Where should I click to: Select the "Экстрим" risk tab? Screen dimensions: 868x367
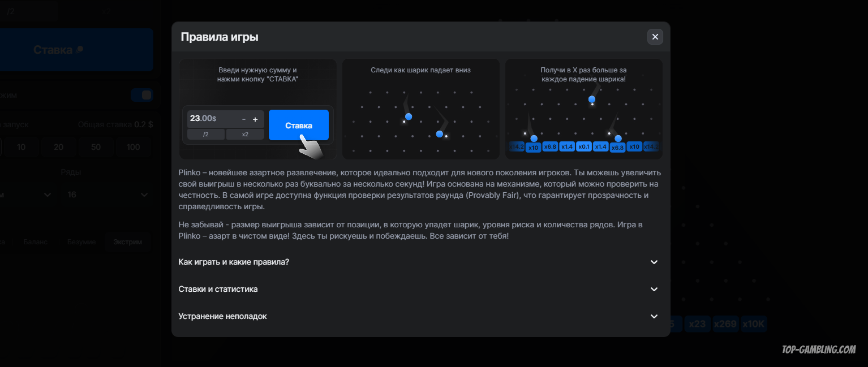pos(127,241)
